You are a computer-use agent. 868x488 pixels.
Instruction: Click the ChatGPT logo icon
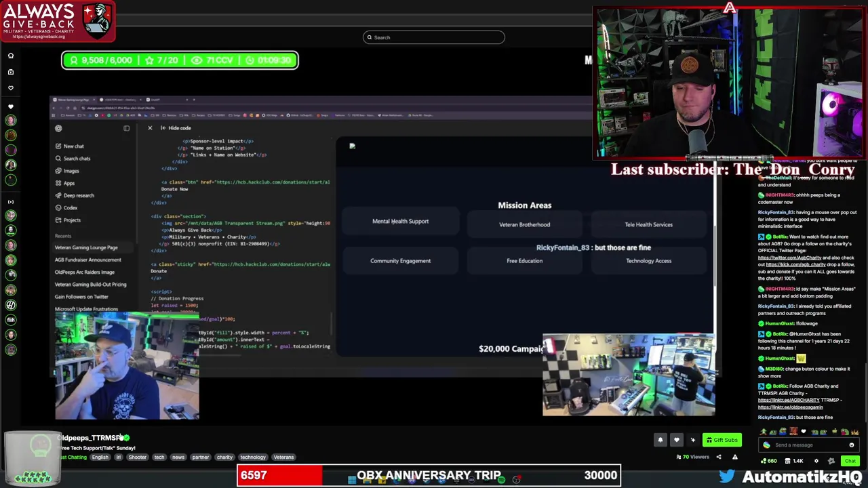[58, 128]
